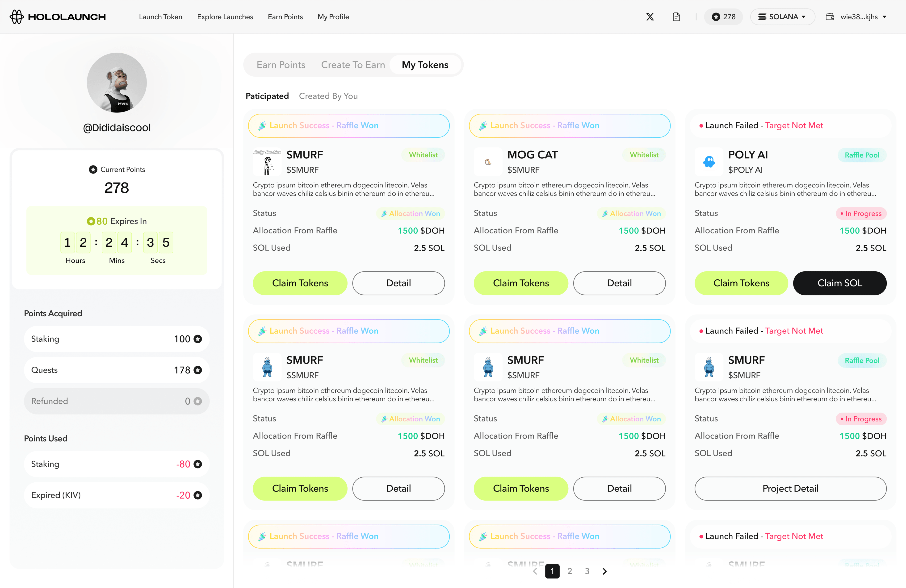Click the Refunded points row
This screenshot has width=906, height=588.
(x=117, y=401)
